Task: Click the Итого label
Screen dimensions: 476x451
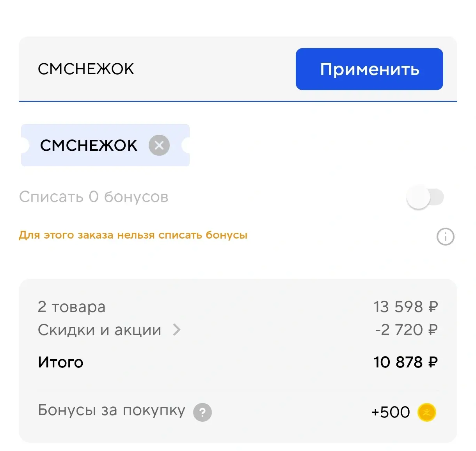Action: (x=60, y=362)
